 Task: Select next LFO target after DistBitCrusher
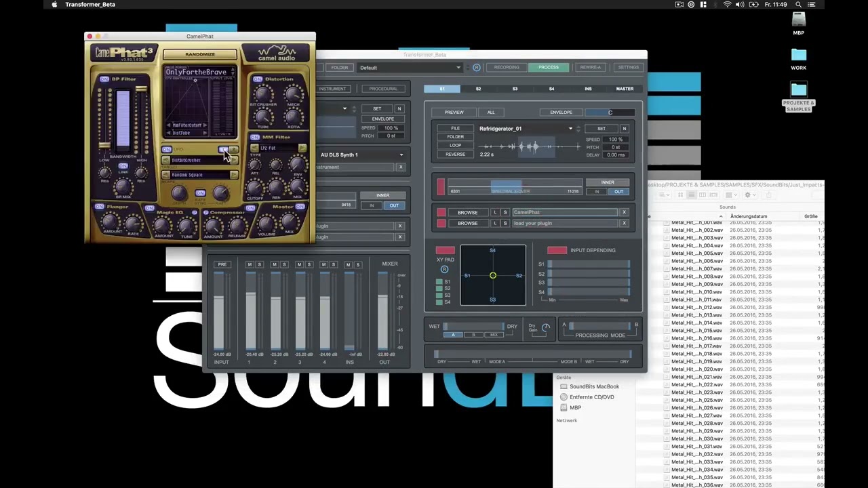[x=234, y=161]
